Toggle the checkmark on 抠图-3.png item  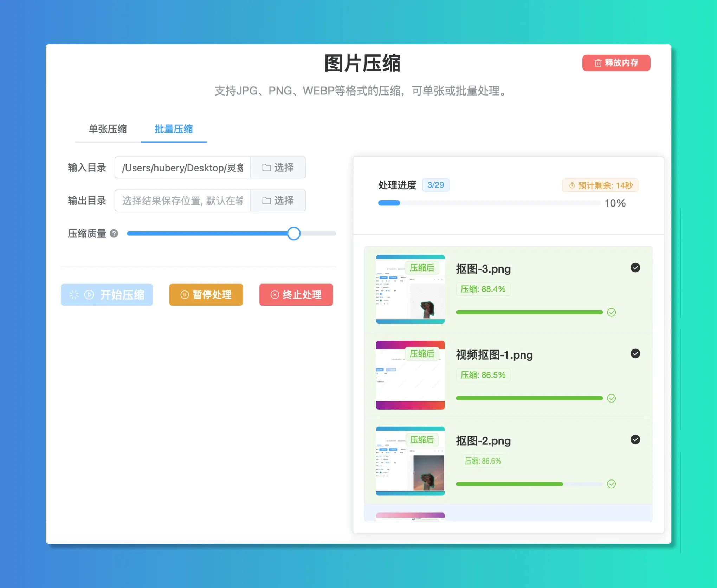635,268
